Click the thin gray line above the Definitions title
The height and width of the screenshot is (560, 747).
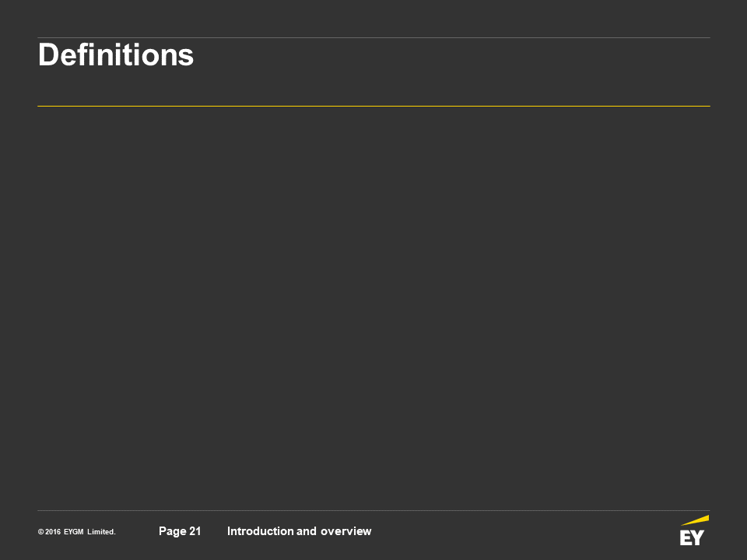click(x=373, y=37)
